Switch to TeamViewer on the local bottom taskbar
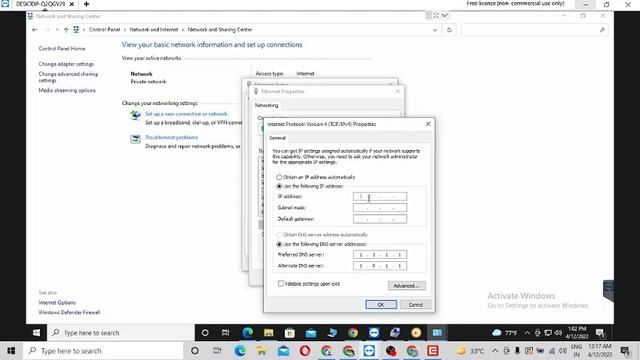 pyautogui.click(x=369, y=351)
